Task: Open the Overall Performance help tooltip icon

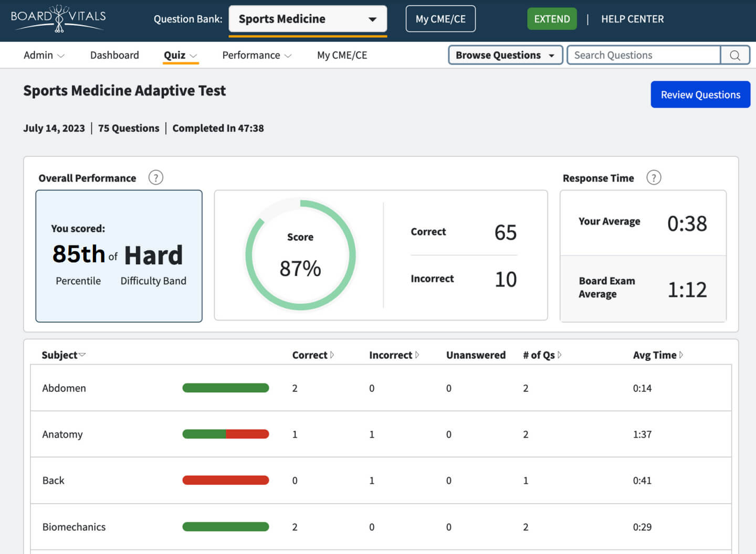Action: click(155, 177)
